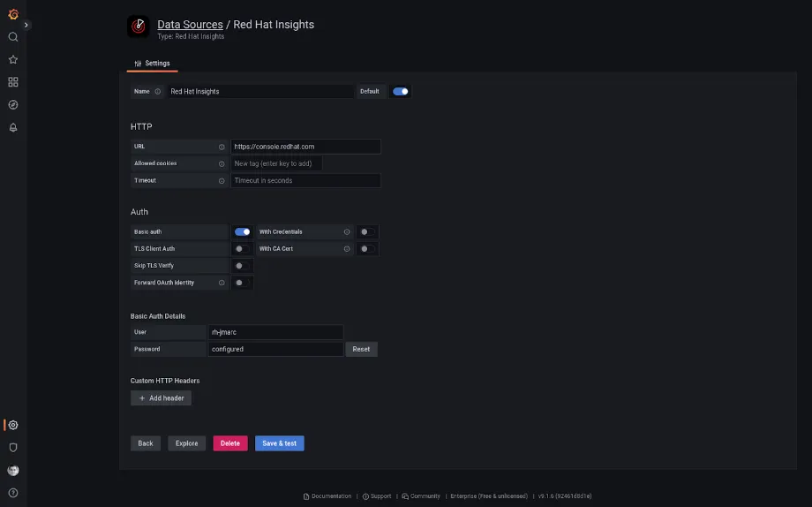This screenshot has height=507, width=812.
Task: Switch to the Settings tab
Action: [152, 64]
